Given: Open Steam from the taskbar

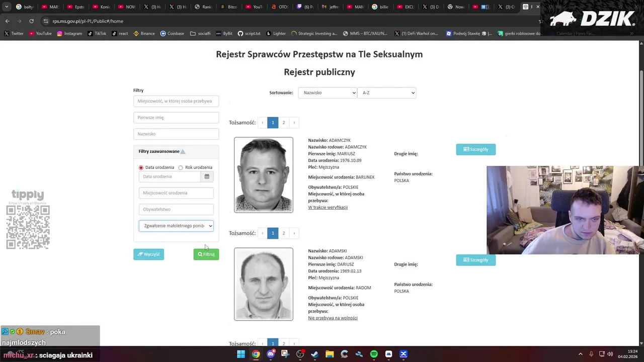Looking at the screenshot, I should coord(315,354).
